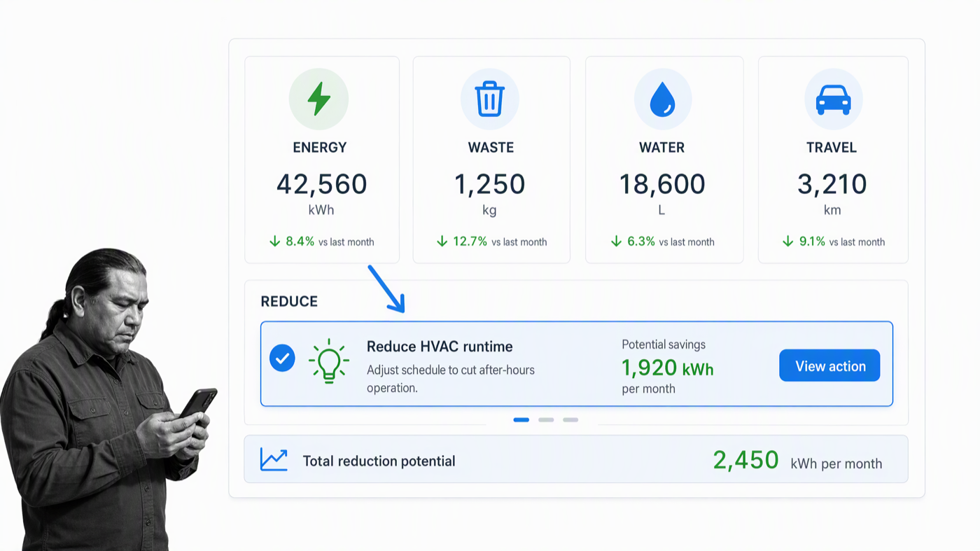
Task: Click the Travel car icon
Action: (x=833, y=99)
